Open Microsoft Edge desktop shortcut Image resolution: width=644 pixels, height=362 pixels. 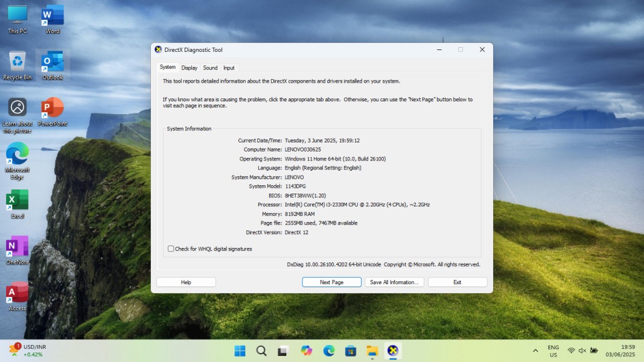pyautogui.click(x=18, y=161)
